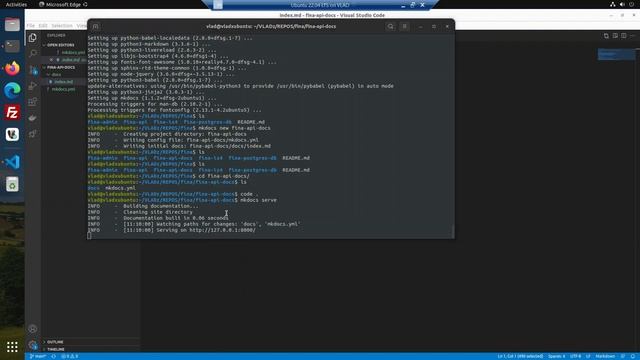Open the system volume icon

622,4
